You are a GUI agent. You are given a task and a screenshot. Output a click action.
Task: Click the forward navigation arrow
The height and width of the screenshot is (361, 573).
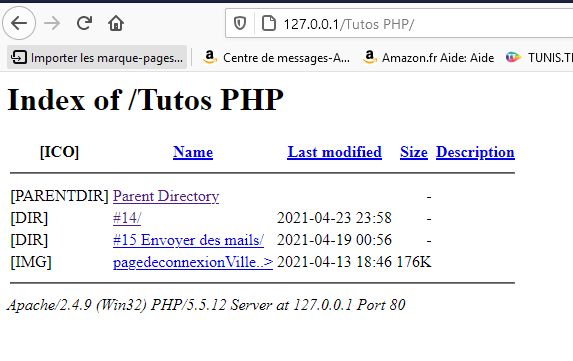click(x=52, y=23)
